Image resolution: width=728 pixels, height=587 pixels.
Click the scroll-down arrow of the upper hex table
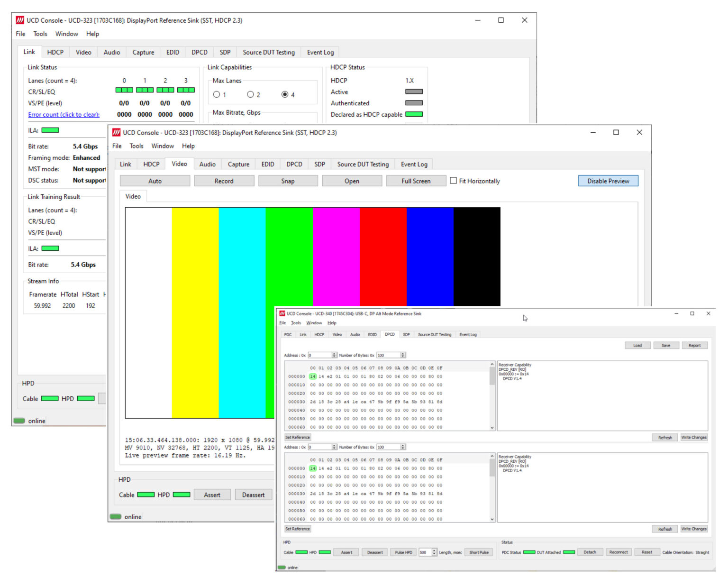click(492, 427)
